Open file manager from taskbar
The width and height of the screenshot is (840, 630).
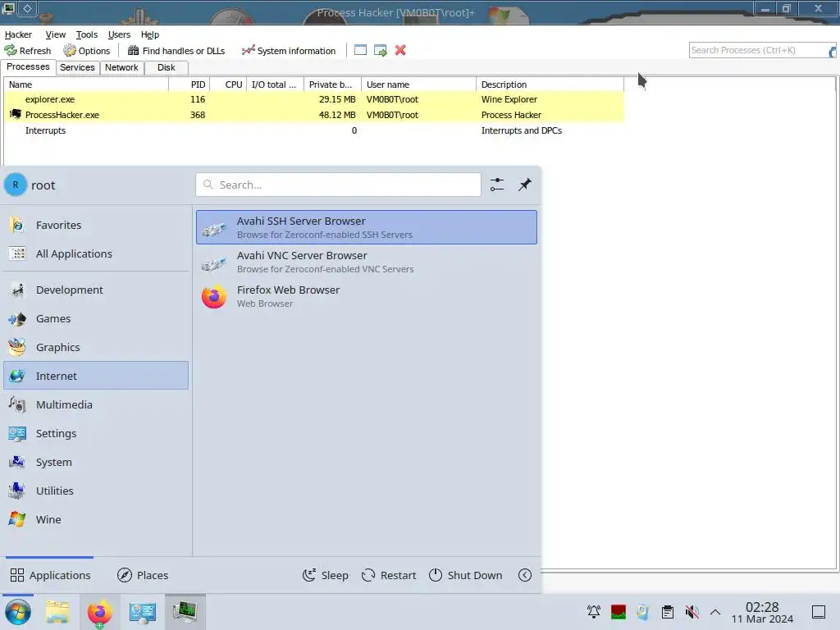coord(58,612)
